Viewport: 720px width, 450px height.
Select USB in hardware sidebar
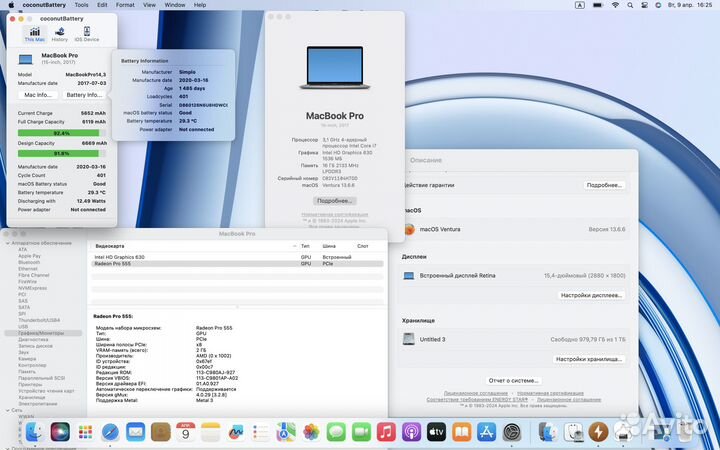coord(23,326)
